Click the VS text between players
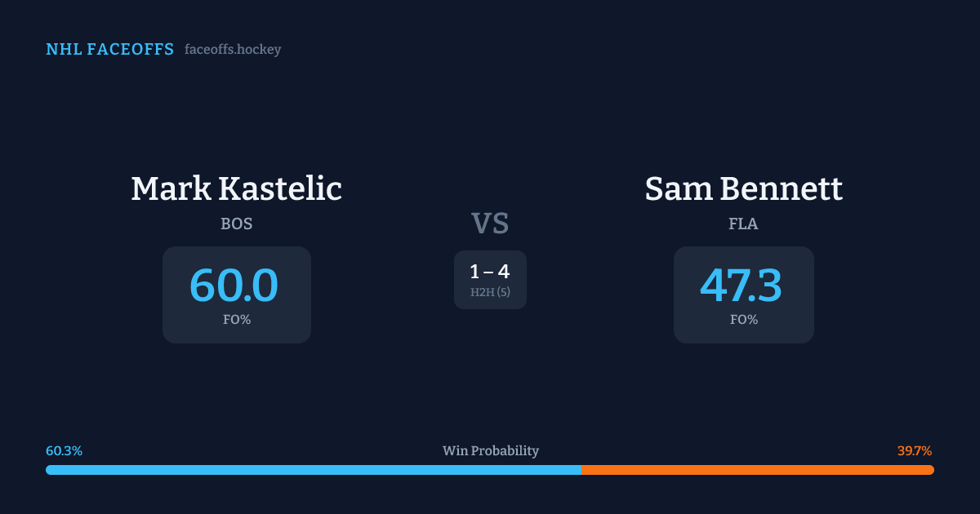 pyautogui.click(x=490, y=224)
